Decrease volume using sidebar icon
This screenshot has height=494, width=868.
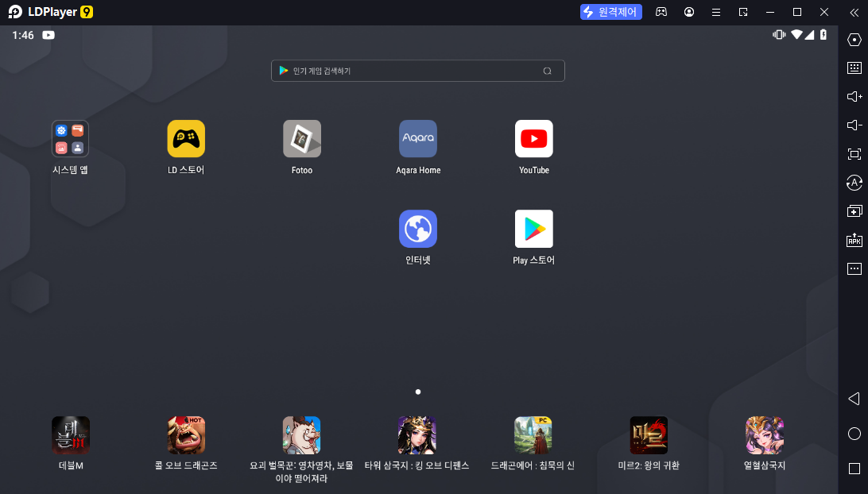click(854, 125)
